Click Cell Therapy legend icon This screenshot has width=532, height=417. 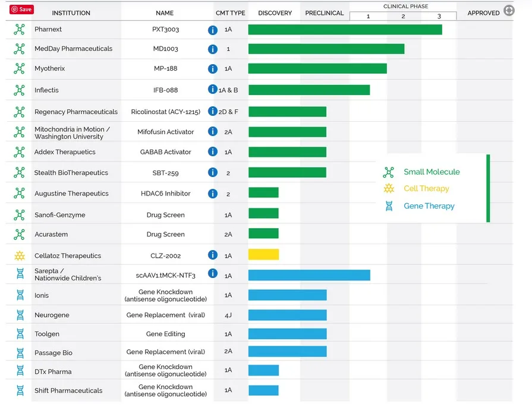pyautogui.click(x=389, y=188)
